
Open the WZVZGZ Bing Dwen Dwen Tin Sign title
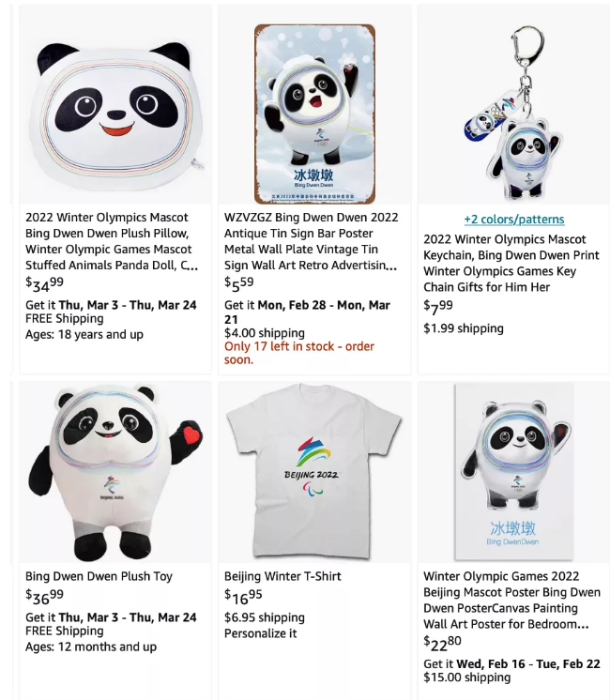(x=311, y=241)
